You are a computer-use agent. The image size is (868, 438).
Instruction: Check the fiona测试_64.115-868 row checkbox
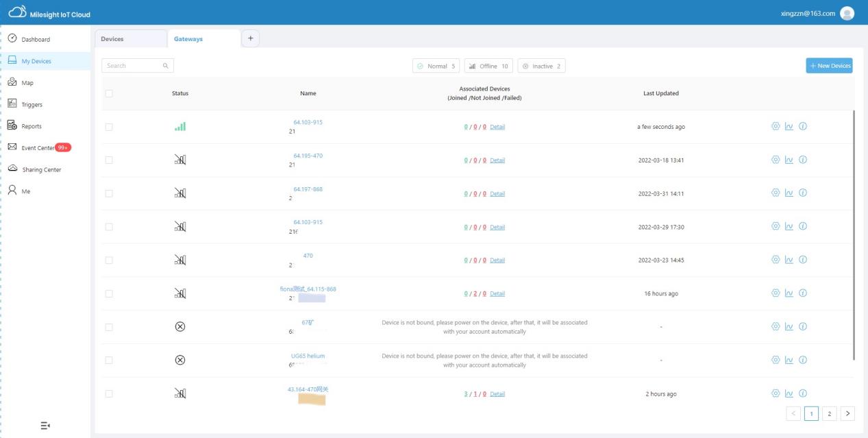tap(109, 294)
